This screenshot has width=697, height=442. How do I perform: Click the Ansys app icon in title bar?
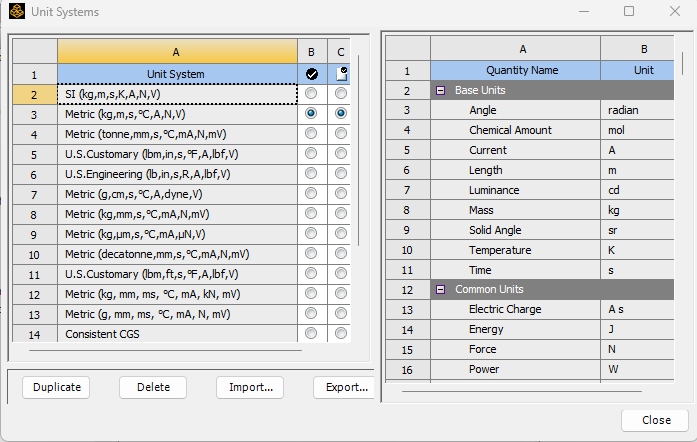point(17,12)
